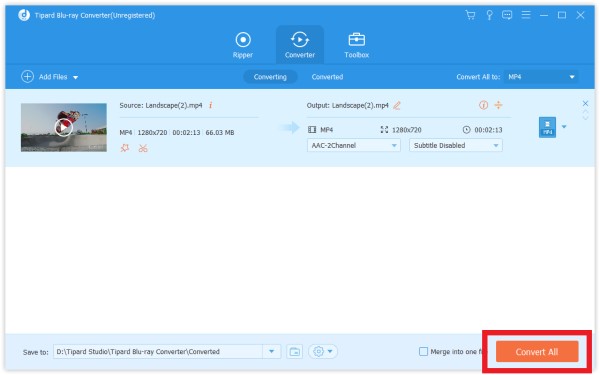600x375 pixels.
Task: Maximize the Tipard window
Action: pyautogui.click(x=562, y=15)
